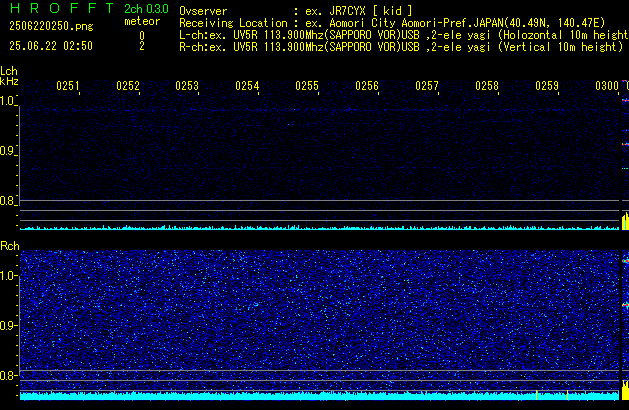The width and height of the screenshot is (629, 410).
Task: Click the L-ch receiver description line
Action: tap(404, 35)
